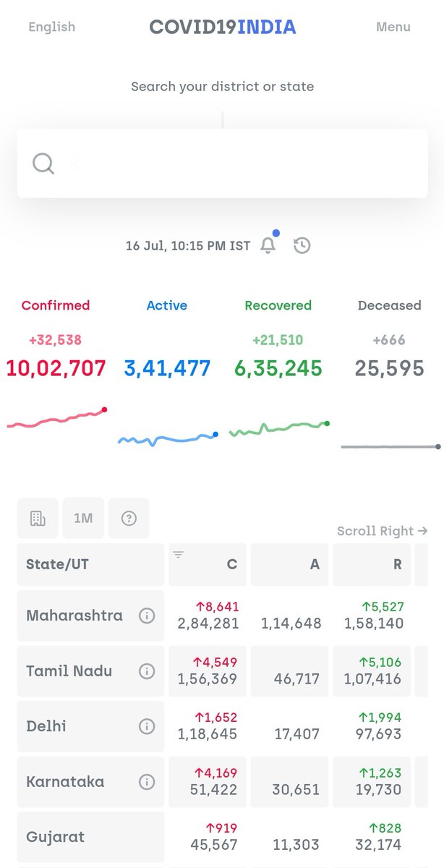Show info for Tamil Nadu
This screenshot has width=444, height=868.
(x=147, y=671)
